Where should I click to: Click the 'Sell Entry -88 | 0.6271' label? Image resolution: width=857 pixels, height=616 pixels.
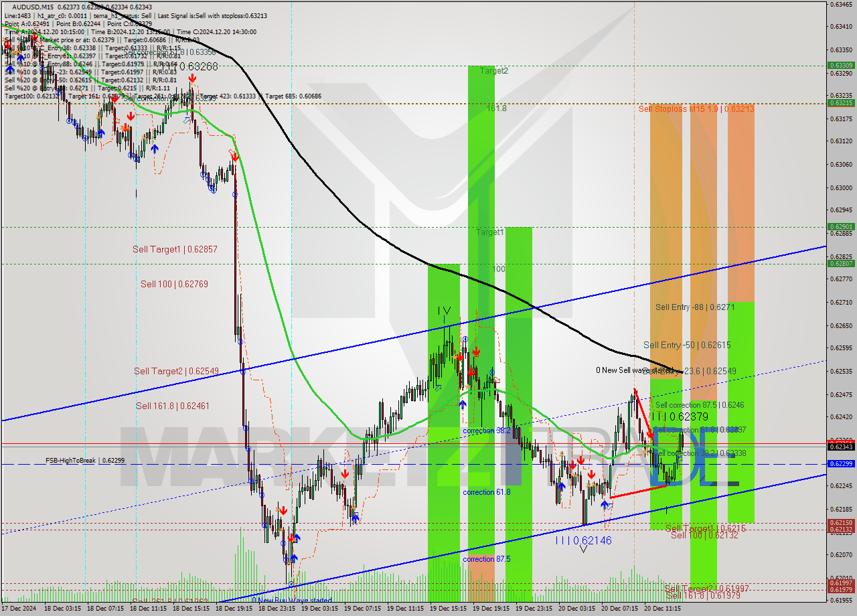(695, 307)
